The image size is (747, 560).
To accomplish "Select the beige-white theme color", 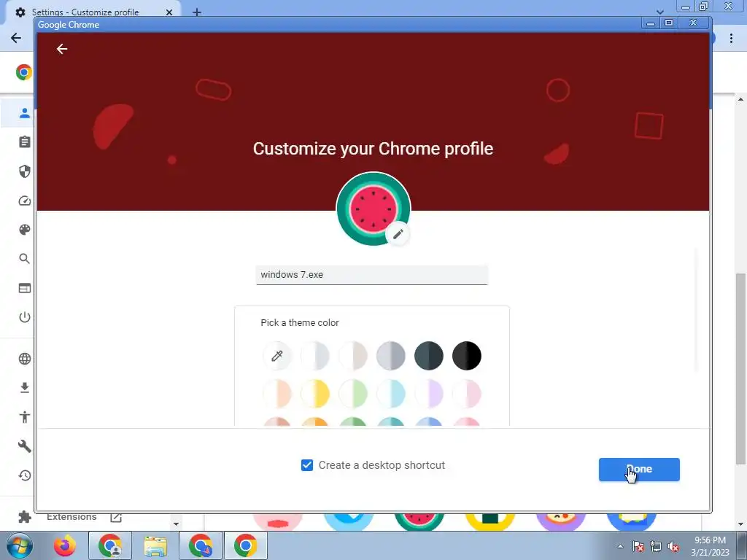I will (x=353, y=356).
